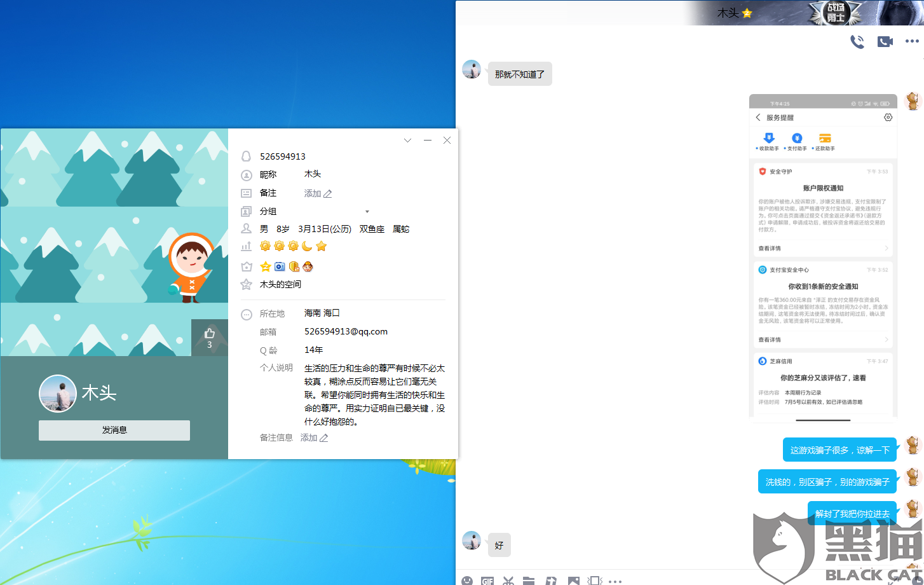Click the yellow star beside chat title 木头
This screenshot has width=924, height=585.
click(x=747, y=13)
